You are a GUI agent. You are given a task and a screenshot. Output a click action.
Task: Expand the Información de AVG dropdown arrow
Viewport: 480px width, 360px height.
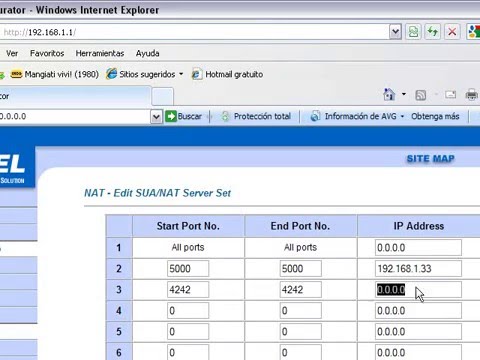[402, 116]
